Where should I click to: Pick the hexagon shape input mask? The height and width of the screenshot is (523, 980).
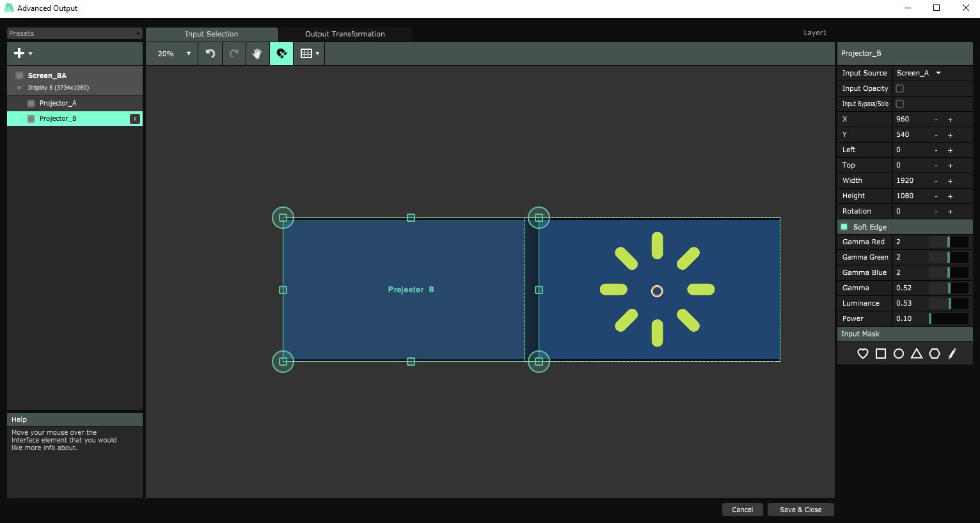coord(934,354)
